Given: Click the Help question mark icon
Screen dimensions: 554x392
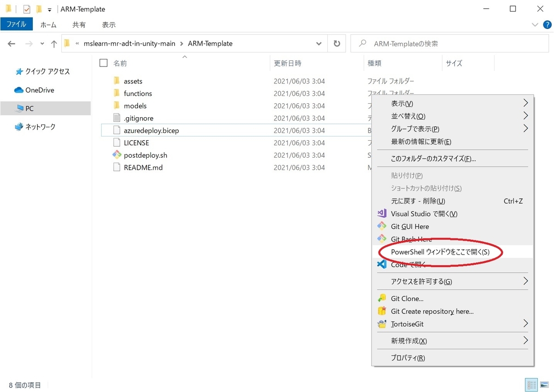Looking at the screenshot, I should 547,25.
